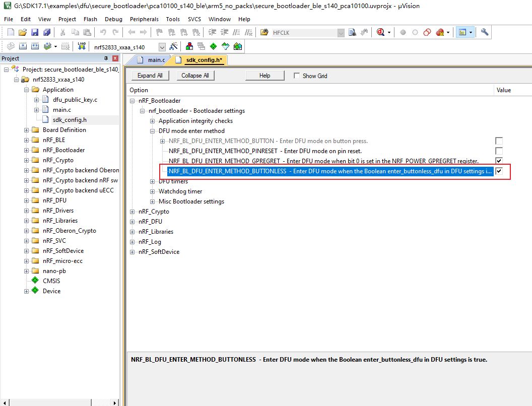The width and height of the screenshot is (532, 406).
Task: Uncheck the NRF_BL_DFU_ENTER_METHOD_GPREGRET checkbox
Action: click(x=499, y=161)
